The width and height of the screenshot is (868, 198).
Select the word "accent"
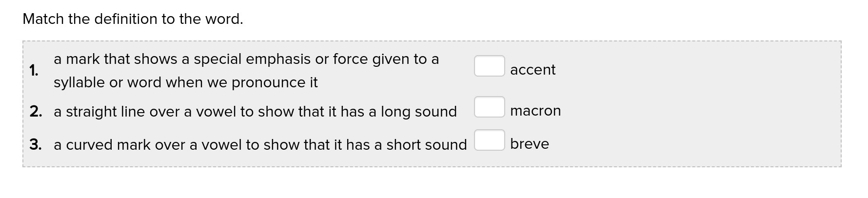point(533,70)
